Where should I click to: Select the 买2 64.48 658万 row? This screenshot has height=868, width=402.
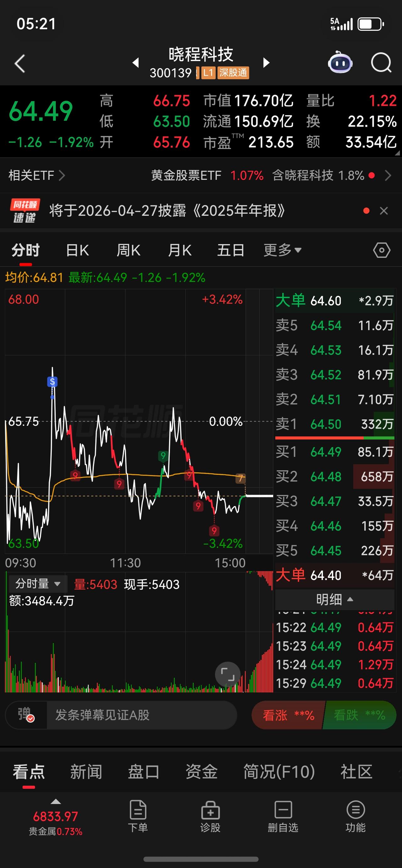point(335,477)
